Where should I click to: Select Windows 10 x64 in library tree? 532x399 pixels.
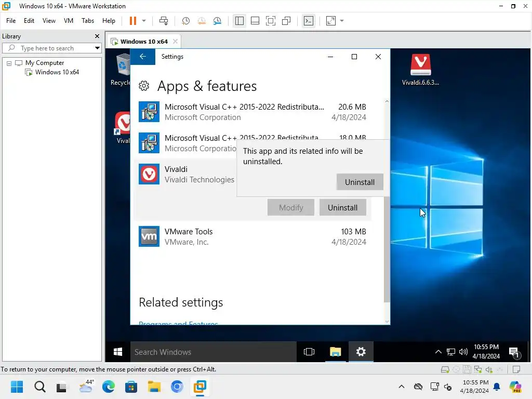point(57,72)
